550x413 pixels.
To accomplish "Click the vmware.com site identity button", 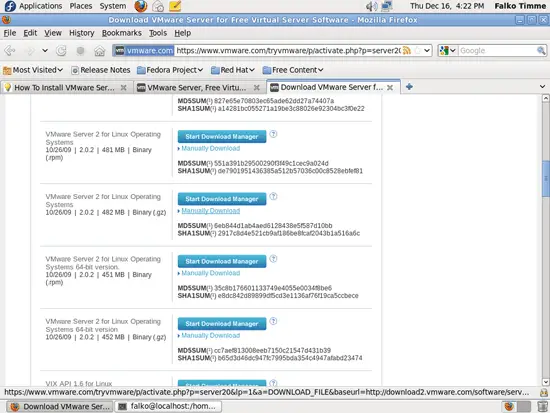I will coord(144,51).
